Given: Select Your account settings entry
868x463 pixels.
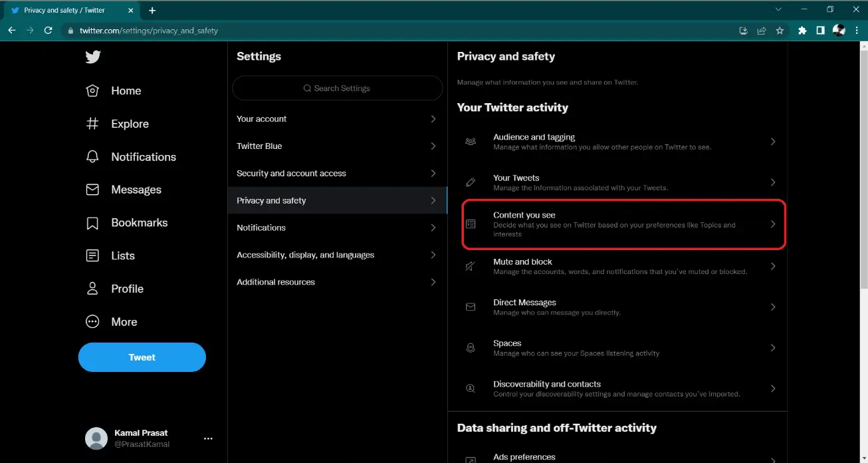Looking at the screenshot, I should click(x=338, y=118).
